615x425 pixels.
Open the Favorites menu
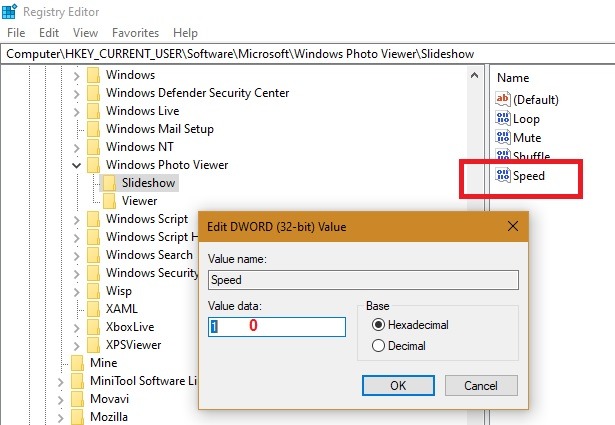point(135,33)
